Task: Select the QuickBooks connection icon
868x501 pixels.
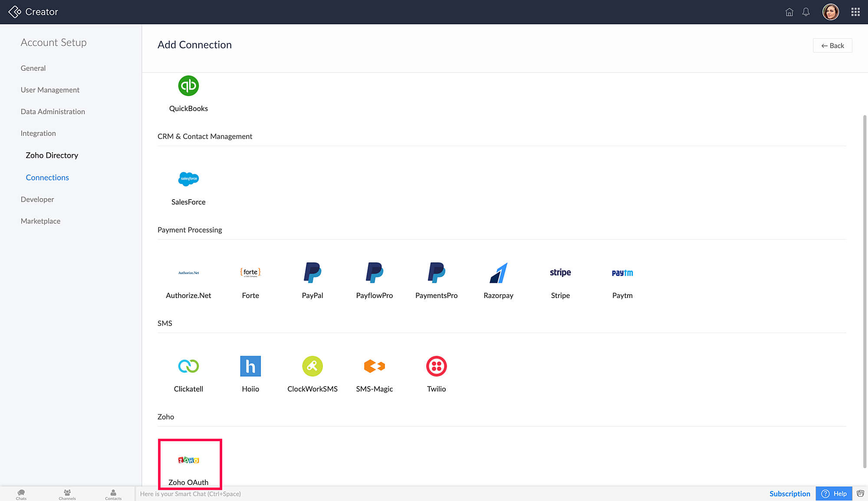Action: (x=188, y=86)
